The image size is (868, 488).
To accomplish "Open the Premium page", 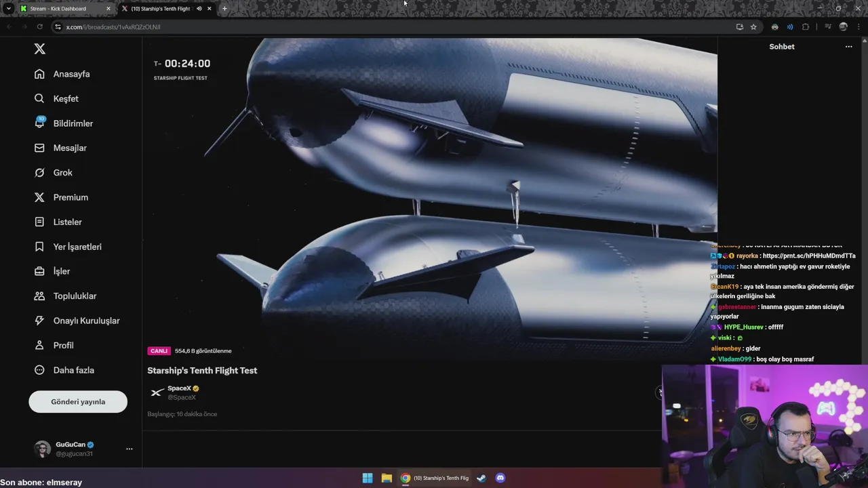I will (71, 197).
